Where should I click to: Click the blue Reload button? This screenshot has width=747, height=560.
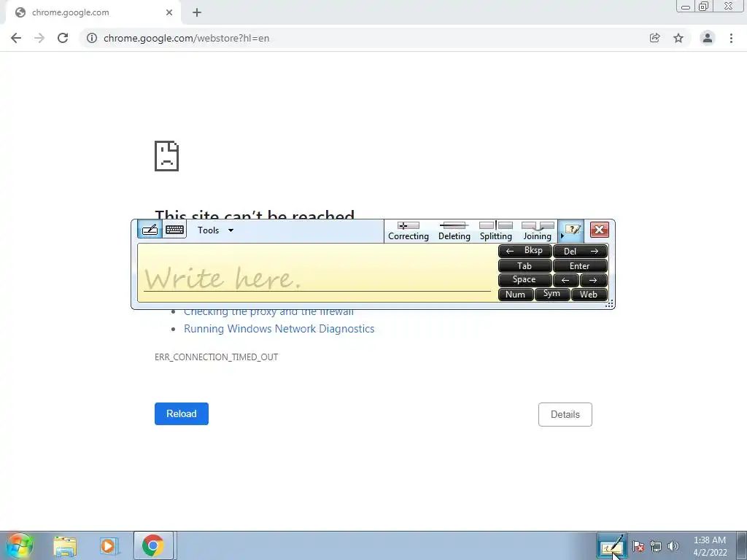pos(182,414)
